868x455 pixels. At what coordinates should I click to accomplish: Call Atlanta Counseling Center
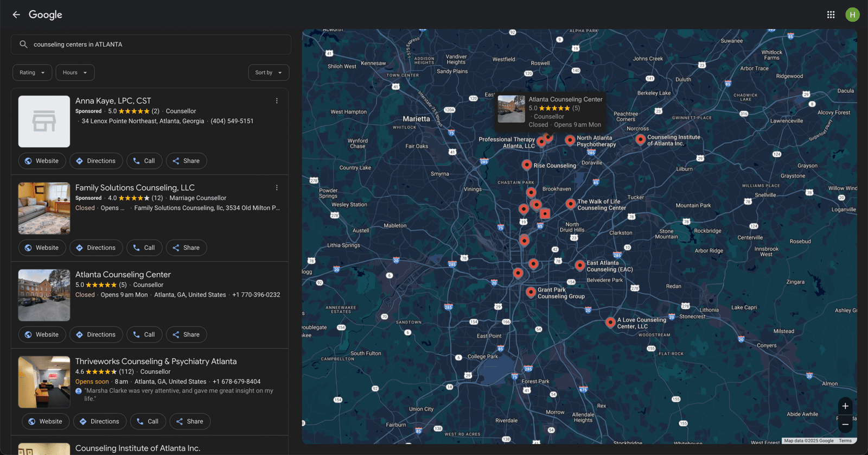coord(144,334)
